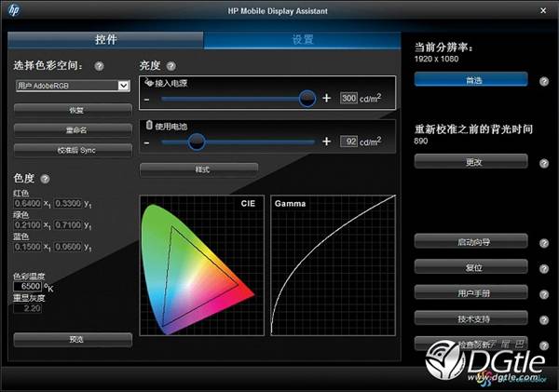Click the 接入电源 brightness slider knob
The height and width of the screenshot is (392, 559).
point(307,99)
